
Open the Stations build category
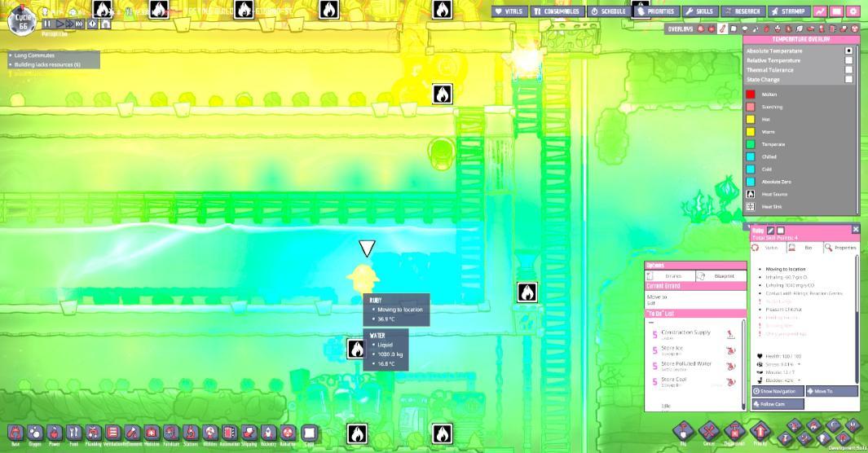(x=191, y=433)
